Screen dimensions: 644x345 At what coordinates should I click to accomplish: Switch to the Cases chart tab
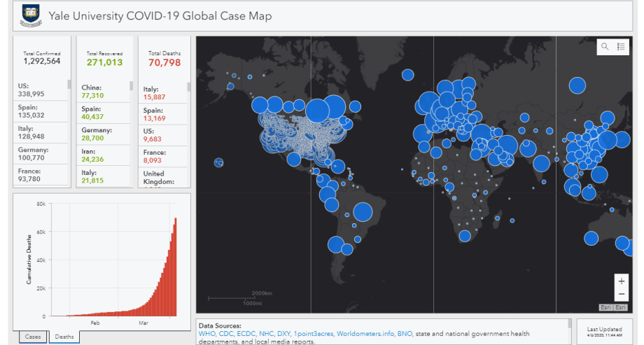pyautogui.click(x=33, y=337)
